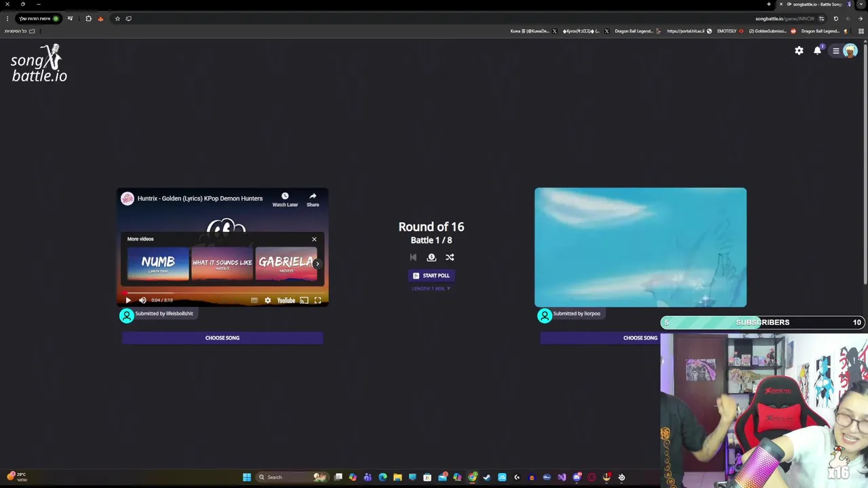Open the GABRIELA suggested video

[x=285, y=264]
